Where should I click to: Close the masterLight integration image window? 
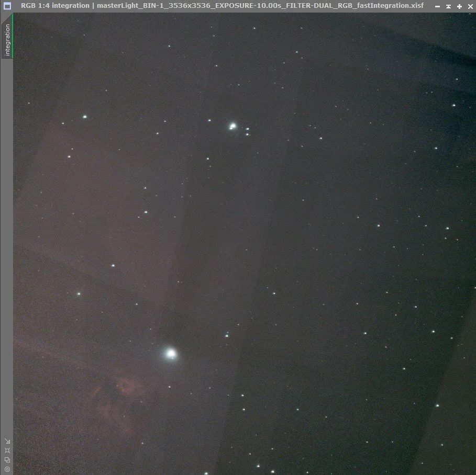tap(470, 6)
